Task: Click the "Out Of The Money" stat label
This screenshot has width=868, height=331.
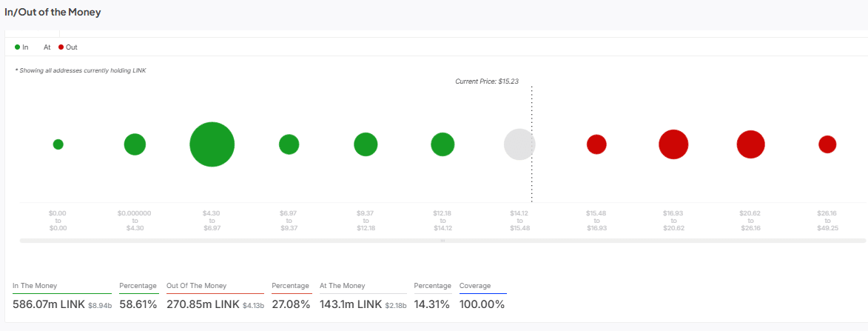Action: (196, 286)
